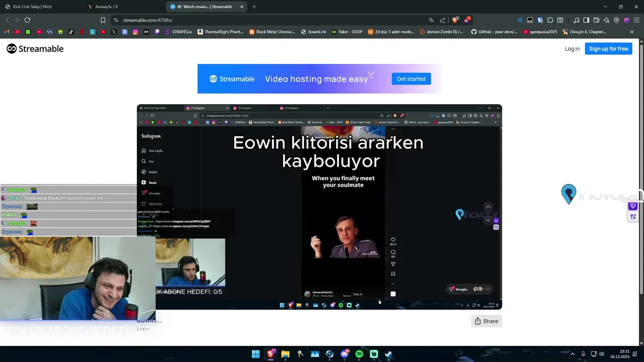Open the Brave VPN shield icon
This screenshot has height=362, width=644.
click(x=616, y=20)
